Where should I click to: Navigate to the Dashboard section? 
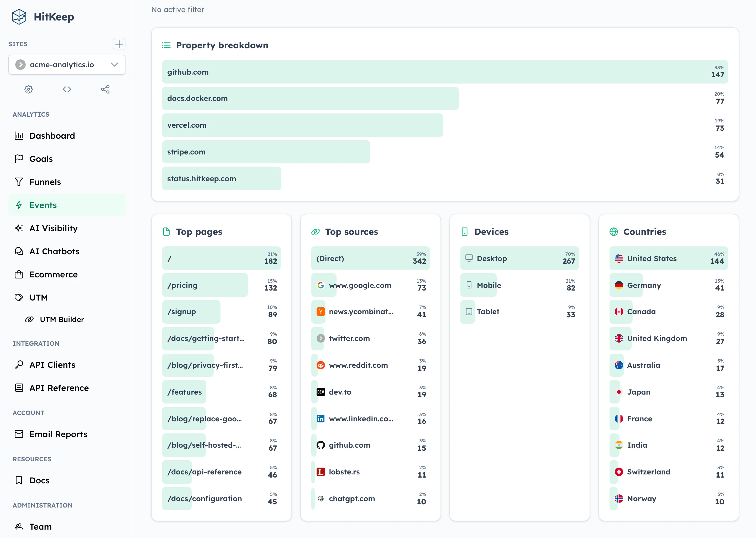52,136
